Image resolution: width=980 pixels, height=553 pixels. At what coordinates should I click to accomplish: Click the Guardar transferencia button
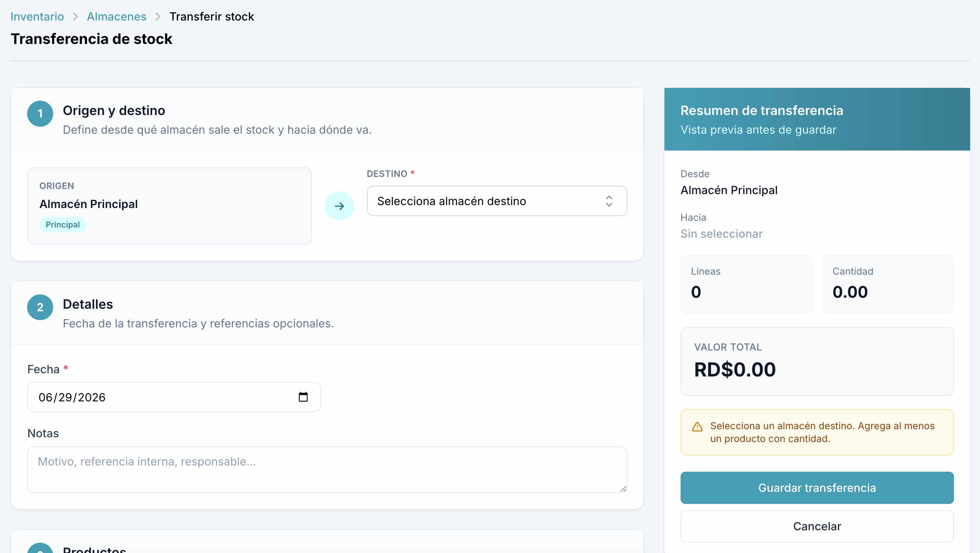pos(817,487)
